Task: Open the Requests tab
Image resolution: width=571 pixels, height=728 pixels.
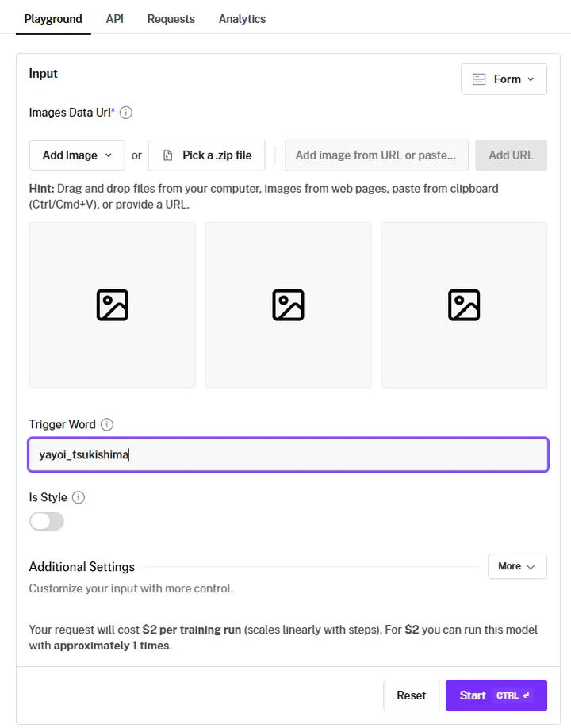Action: pos(171,19)
